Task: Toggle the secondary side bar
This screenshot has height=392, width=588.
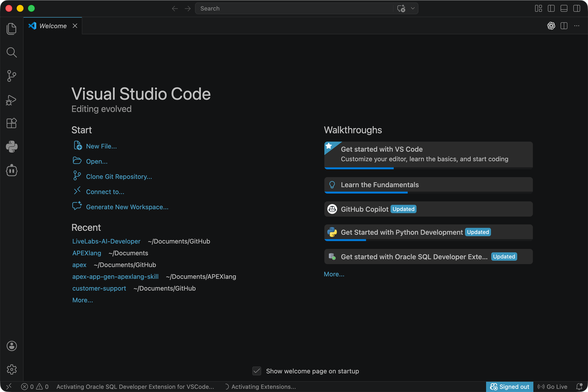Action: [x=577, y=8]
